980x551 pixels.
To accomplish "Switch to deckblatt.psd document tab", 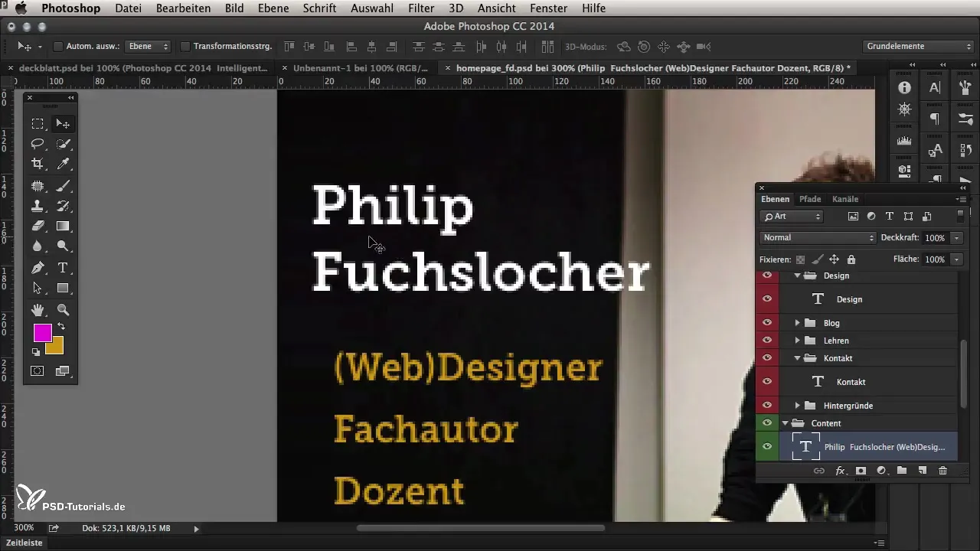I will click(x=143, y=68).
